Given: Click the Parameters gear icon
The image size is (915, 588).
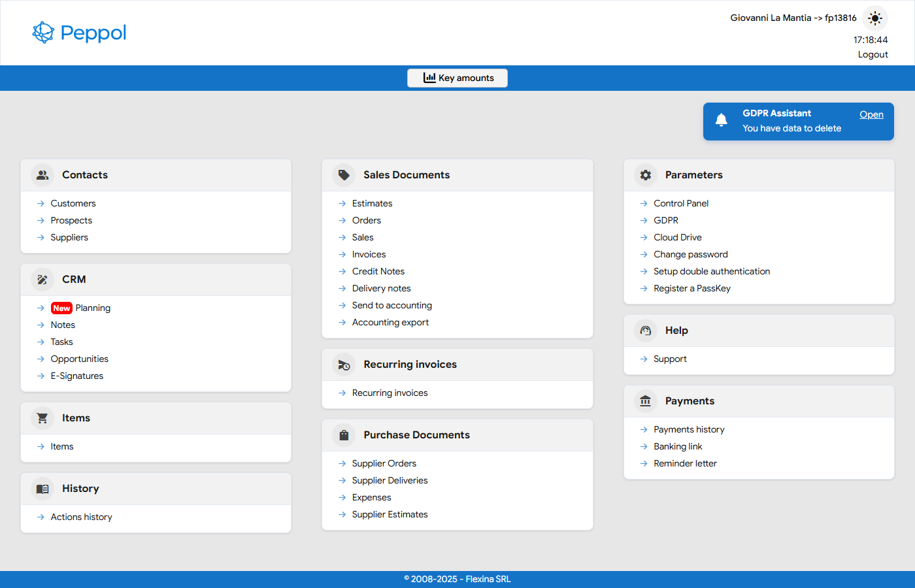Looking at the screenshot, I should pos(646,175).
